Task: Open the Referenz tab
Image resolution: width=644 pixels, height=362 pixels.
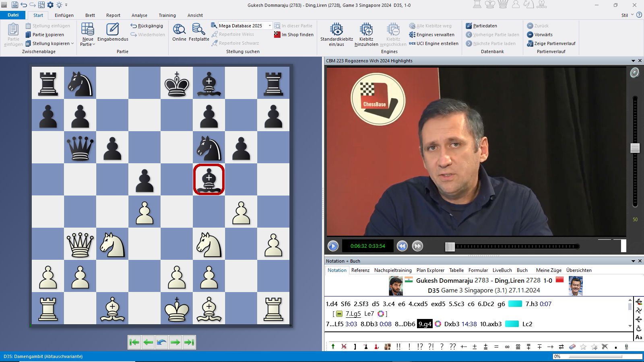Action: pyautogui.click(x=360, y=270)
